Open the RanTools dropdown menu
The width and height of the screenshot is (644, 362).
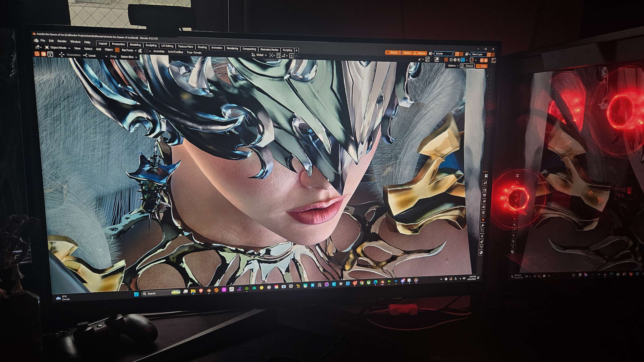129,50
